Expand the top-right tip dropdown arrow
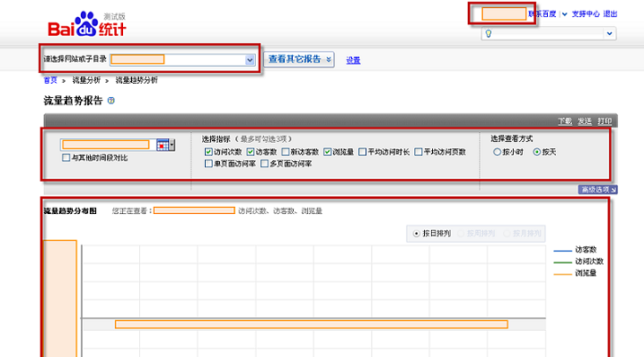644x357 pixels. click(610, 33)
